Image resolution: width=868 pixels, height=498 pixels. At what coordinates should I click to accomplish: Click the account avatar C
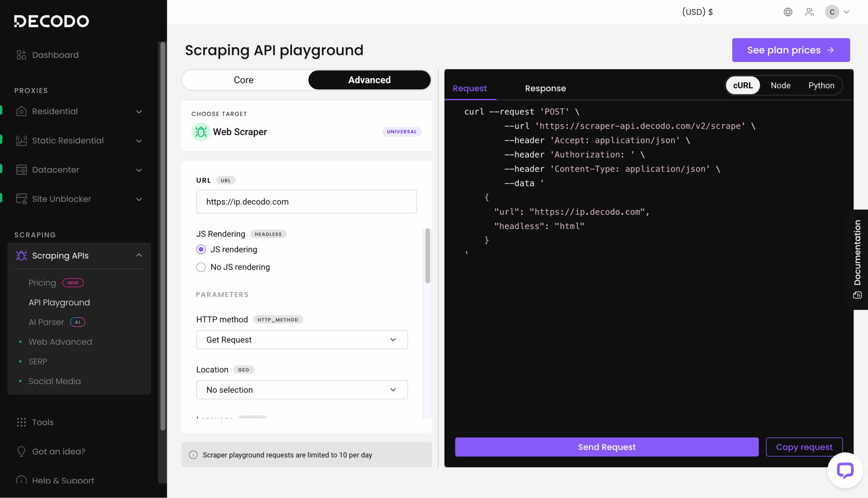(832, 12)
